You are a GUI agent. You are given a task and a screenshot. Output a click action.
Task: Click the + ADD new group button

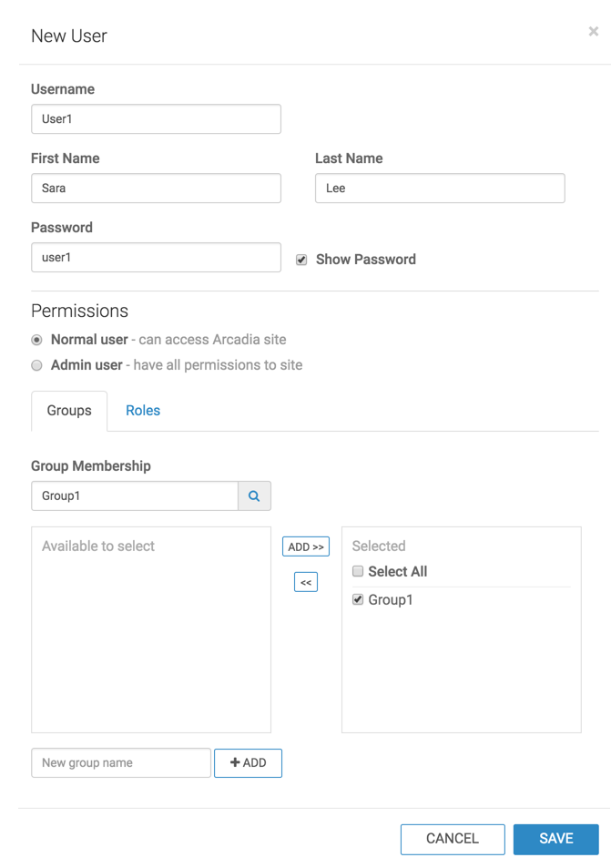click(x=248, y=763)
